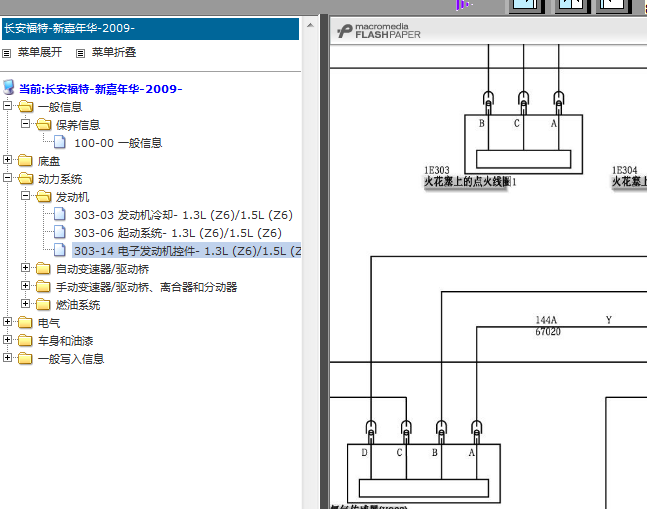Image resolution: width=647 pixels, height=509 pixels.
Task: Select the 车身和油漆 folder label
Action: [x=66, y=341]
